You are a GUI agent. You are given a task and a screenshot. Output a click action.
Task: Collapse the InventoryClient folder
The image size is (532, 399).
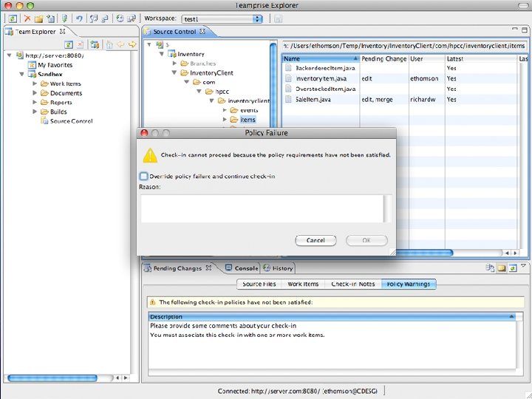174,72
